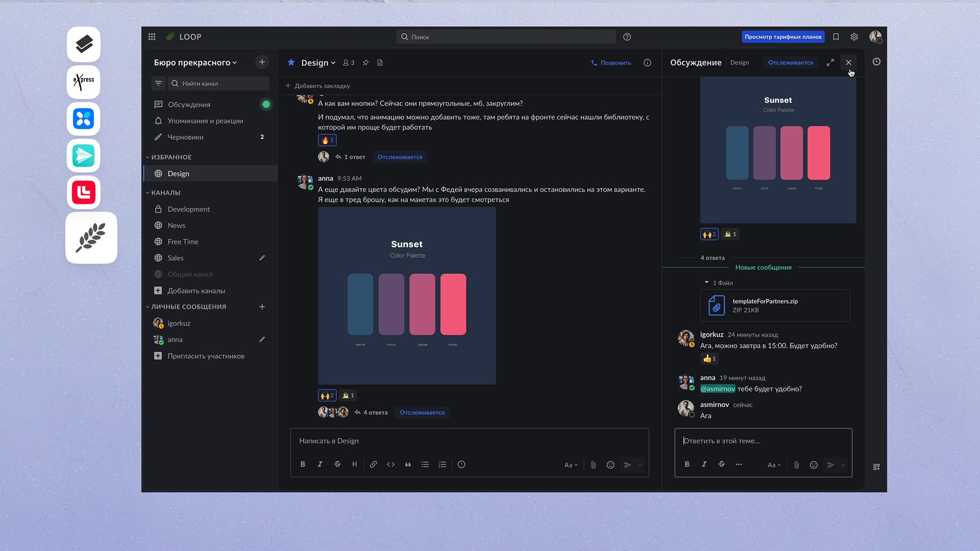
Task: Open the Development channel
Action: pos(188,209)
